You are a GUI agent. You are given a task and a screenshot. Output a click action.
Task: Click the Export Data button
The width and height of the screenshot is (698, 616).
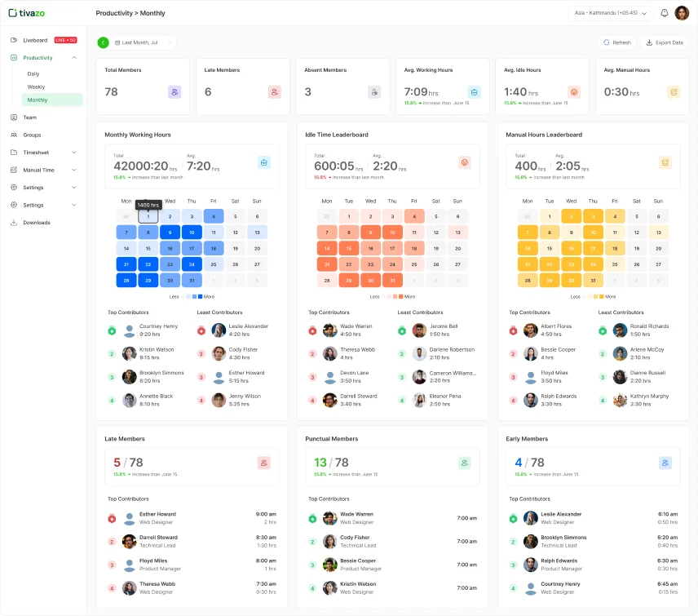(x=665, y=42)
